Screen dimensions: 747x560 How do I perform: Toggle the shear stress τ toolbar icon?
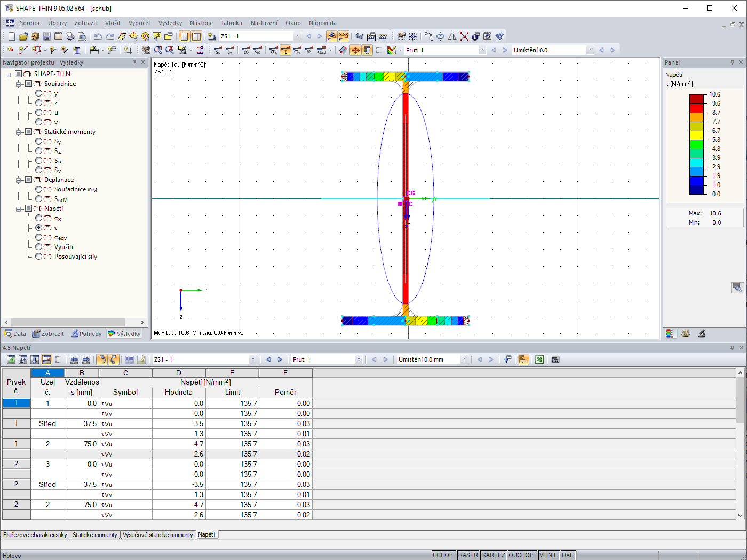(x=285, y=50)
